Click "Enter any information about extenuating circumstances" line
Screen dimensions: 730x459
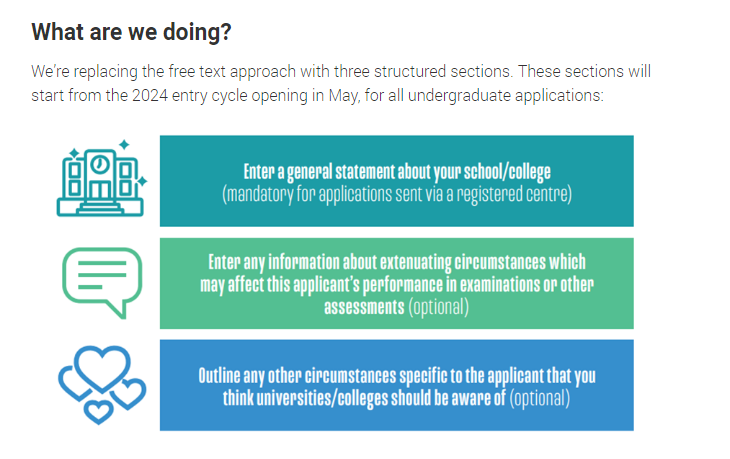pyautogui.click(x=396, y=261)
